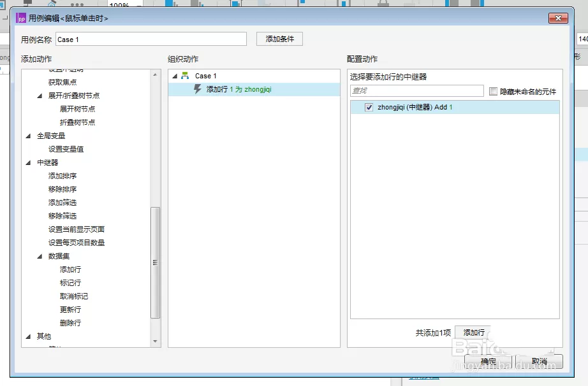Screen dimensions: 588x386
Task: Select the 设置当前显示页面 action
Action: coord(77,229)
